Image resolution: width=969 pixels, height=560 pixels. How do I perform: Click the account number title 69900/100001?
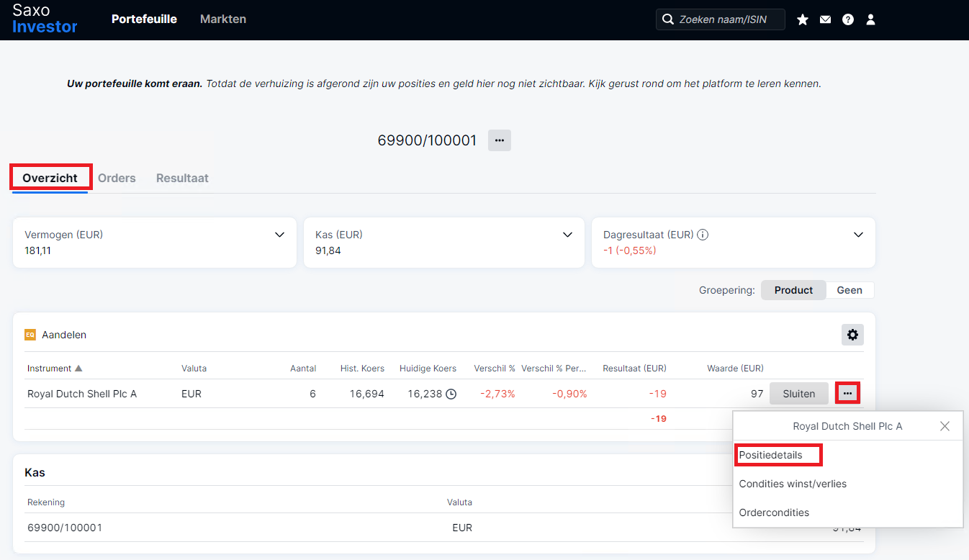pos(427,140)
